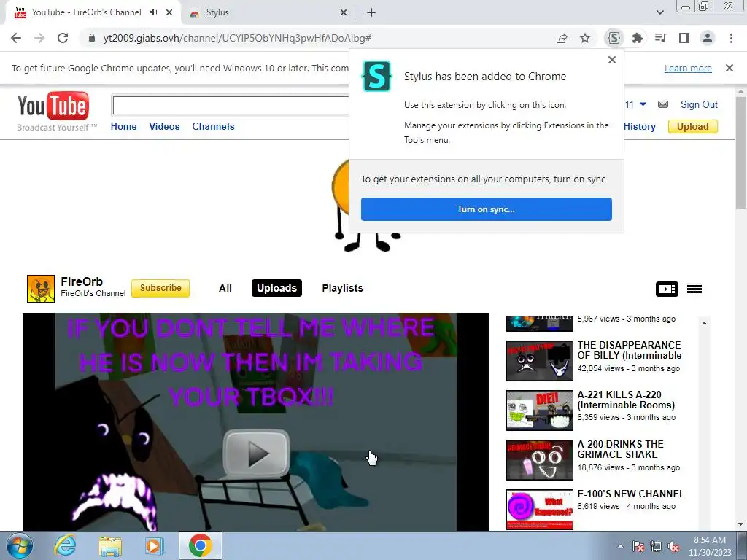The width and height of the screenshot is (747, 560).
Task: Open Windows Media Player from the taskbar
Action: [x=153, y=545]
